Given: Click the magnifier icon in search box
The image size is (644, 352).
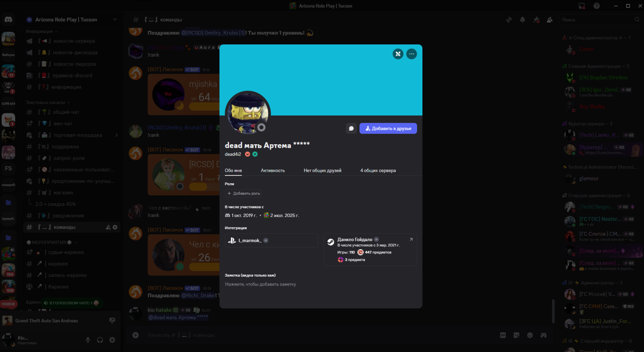Looking at the screenshot, I should click(637, 20).
